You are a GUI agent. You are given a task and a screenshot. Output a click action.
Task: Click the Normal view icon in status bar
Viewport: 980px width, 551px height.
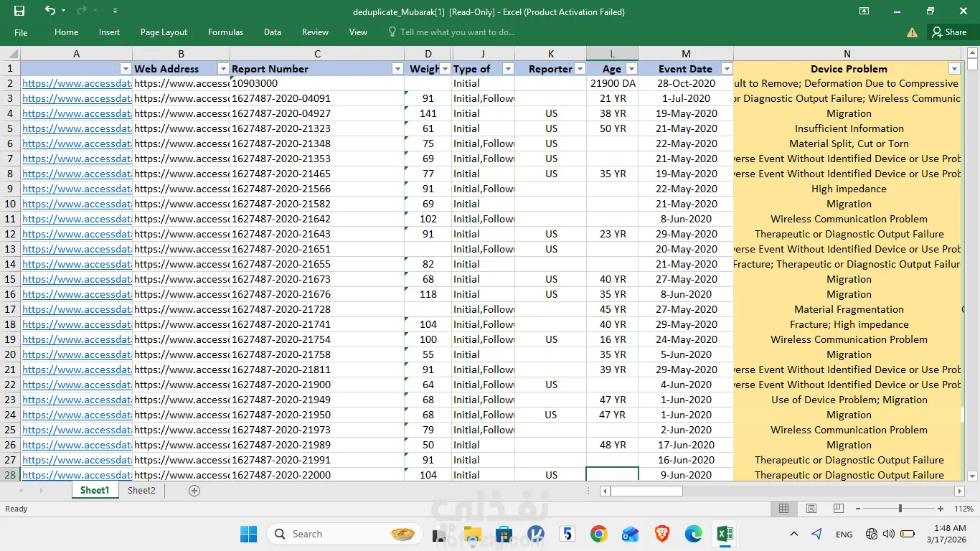[x=783, y=509]
